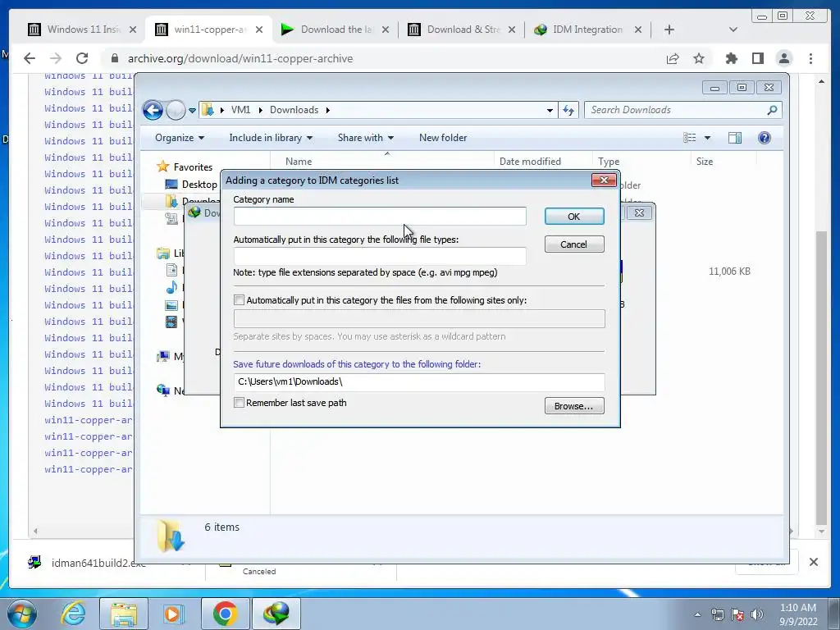Open the Organize menu in Explorer
Image resolution: width=840 pixels, height=630 pixels.
click(180, 138)
